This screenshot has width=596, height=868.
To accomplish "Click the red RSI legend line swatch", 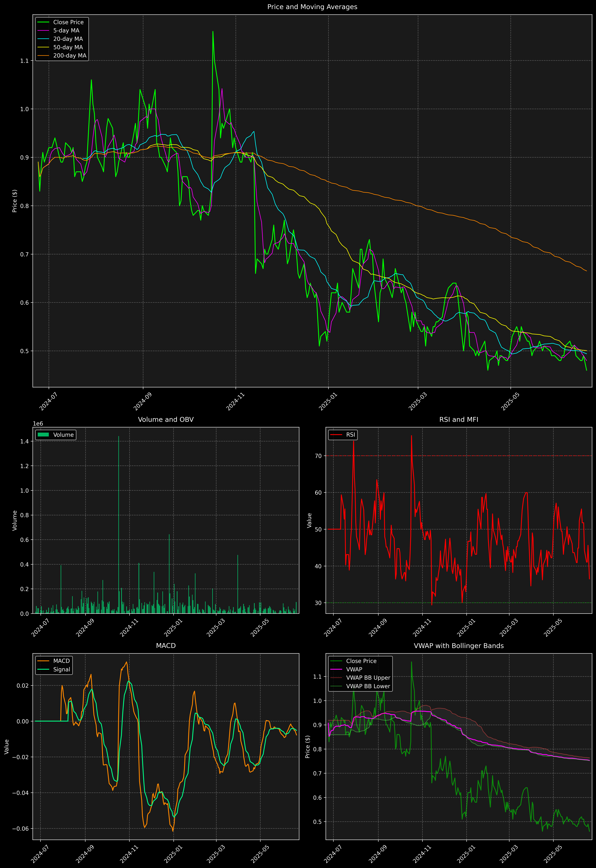I will (336, 435).
